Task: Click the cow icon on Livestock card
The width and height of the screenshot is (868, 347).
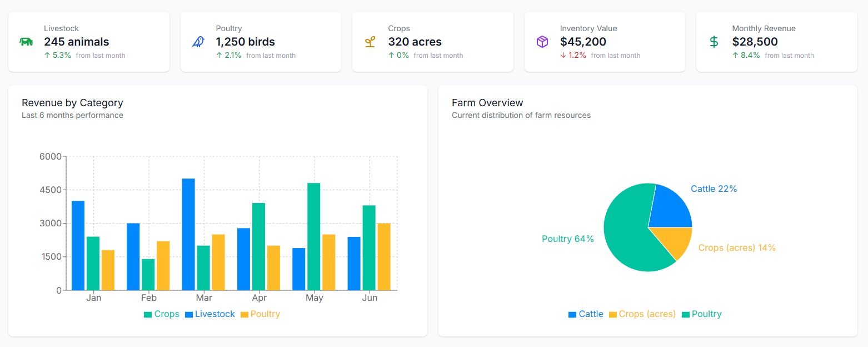Action: pos(26,42)
